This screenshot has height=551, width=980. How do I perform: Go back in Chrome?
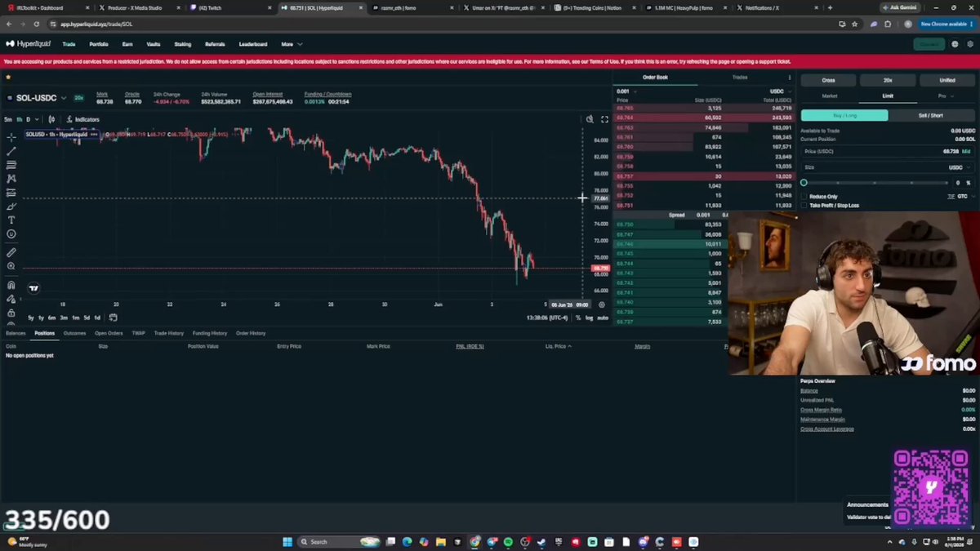click(x=8, y=24)
